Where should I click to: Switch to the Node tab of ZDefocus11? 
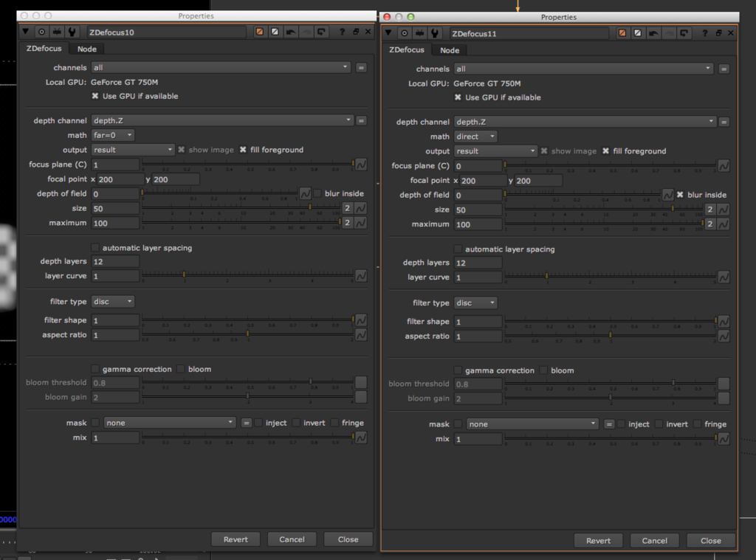[x=449, y=50]
